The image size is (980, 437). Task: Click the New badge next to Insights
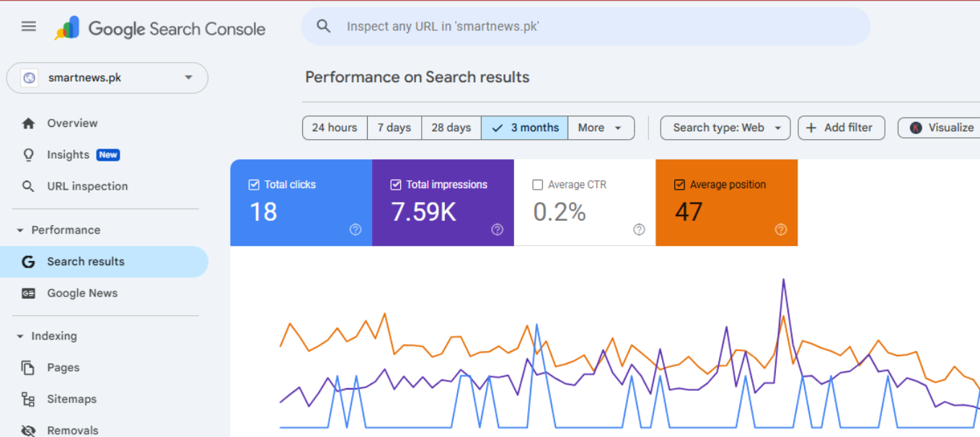(x=108, y=154)
